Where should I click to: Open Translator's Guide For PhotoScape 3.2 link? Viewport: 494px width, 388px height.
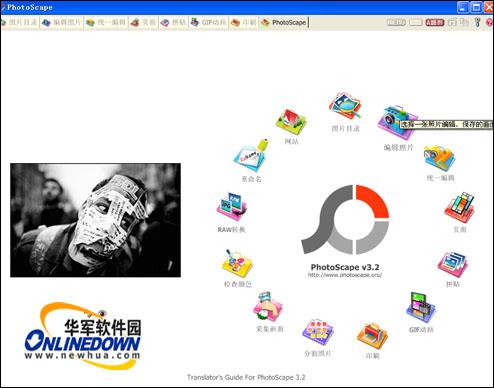click(246, 377)
